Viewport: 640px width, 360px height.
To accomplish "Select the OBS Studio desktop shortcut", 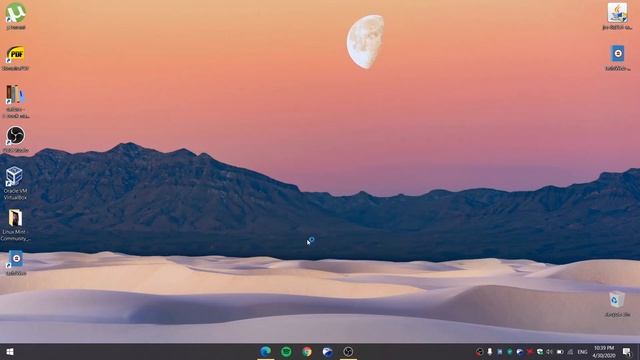I will (x=16, y=140).
